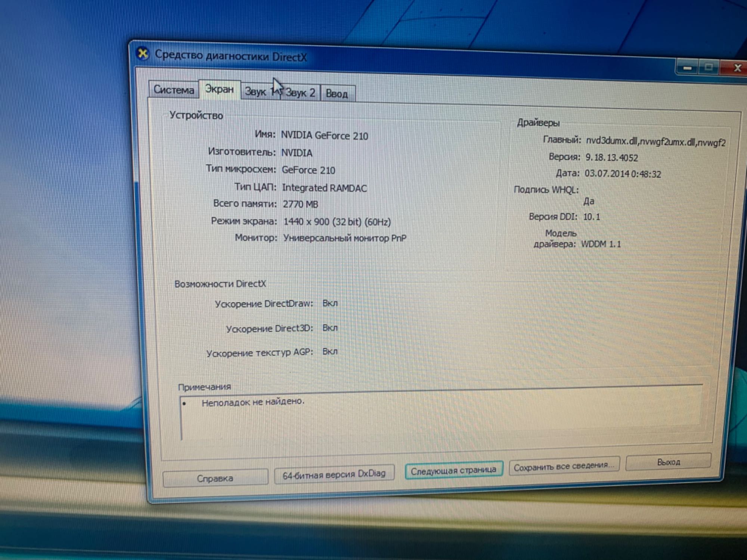Minimize the DirectX diagnostic window
747x560 pixels.
pyautogui.click(x=688, y=68)
